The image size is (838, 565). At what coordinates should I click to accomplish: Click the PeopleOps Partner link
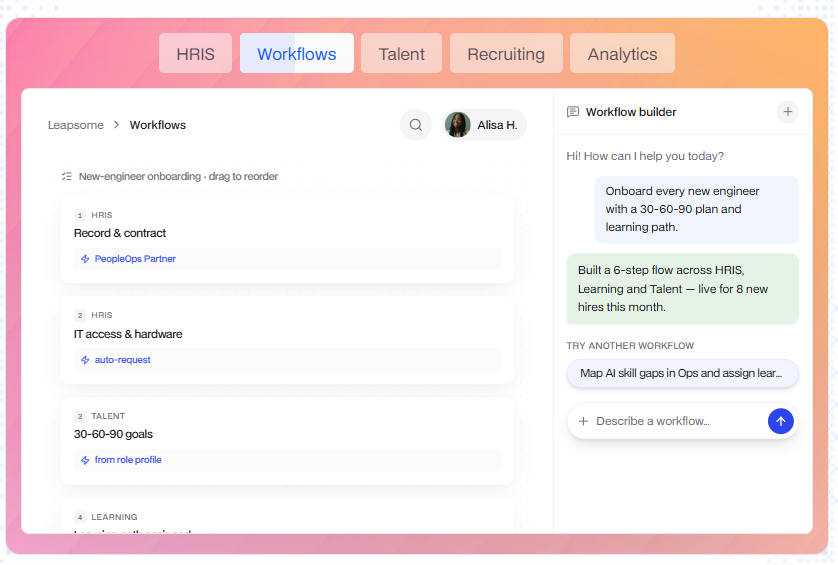(x=135, y=259)
